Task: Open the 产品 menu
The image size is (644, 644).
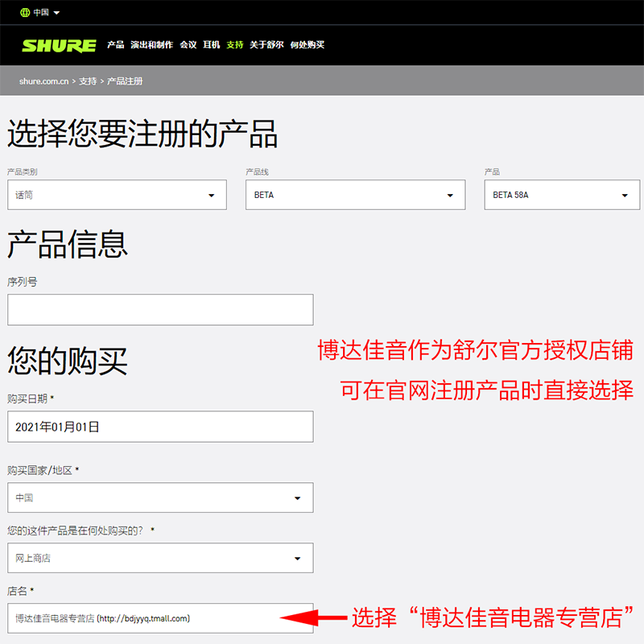Action: 115,45
